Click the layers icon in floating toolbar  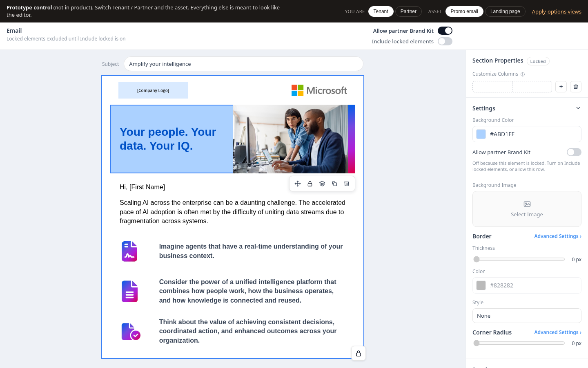pyautogui.click(x=322, y=184)
